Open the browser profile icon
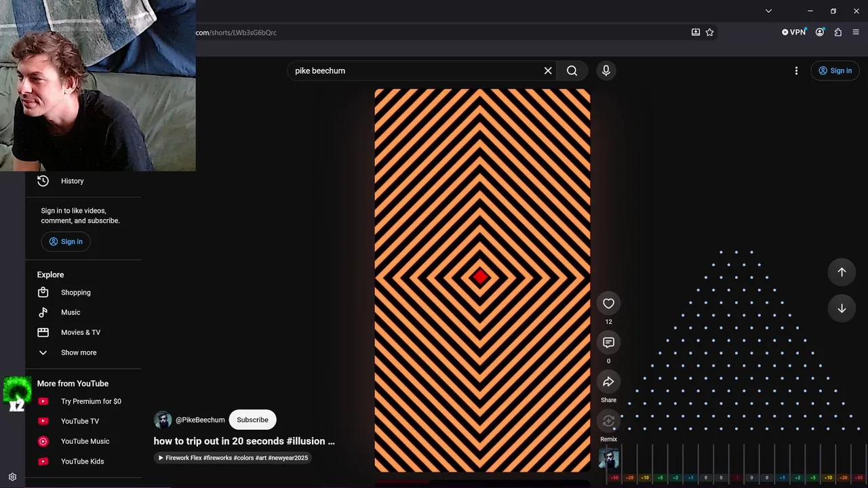The image size is (868, 488). tap(820, 32)
